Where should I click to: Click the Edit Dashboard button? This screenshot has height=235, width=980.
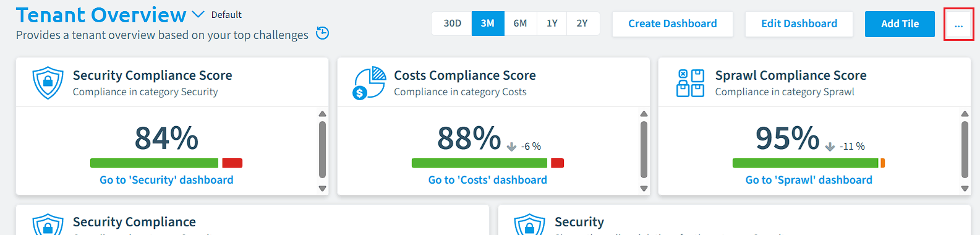(799, 23)
